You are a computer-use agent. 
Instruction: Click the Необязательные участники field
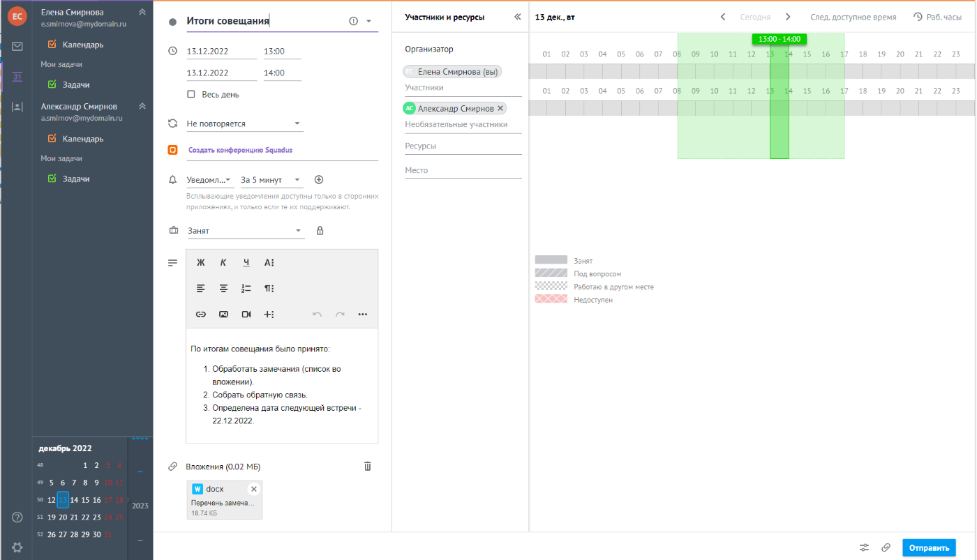click(463, 124)
